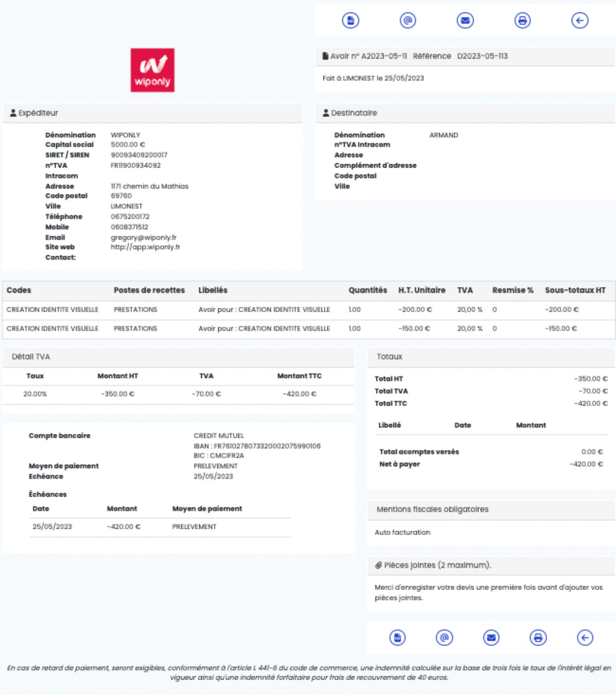Click the Wiponly logo image
Screen dimensions: 616x695
[x=153, y=70]
